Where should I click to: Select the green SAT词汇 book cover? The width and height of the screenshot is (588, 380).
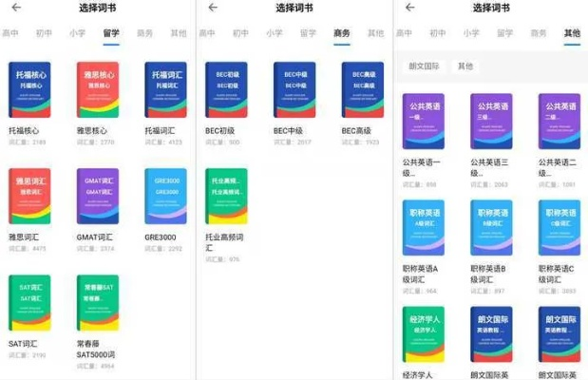pos(29,303)
